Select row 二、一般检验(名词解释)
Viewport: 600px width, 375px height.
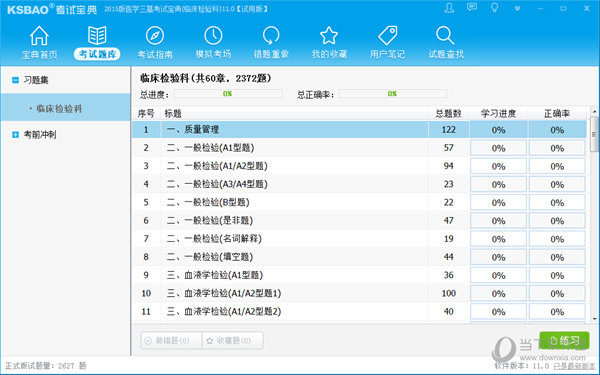(x=359, y=239)
